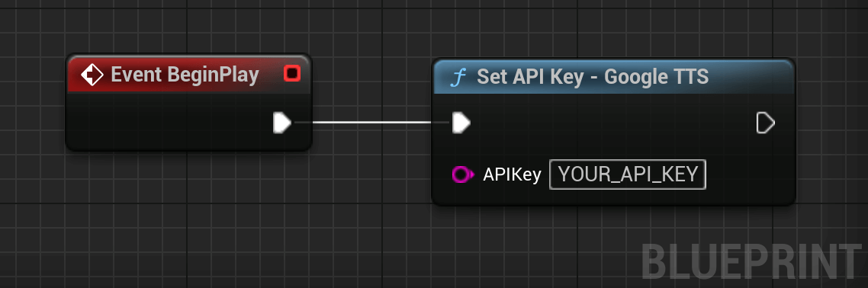
Task: Select the Event BeginPlay node title
Action: coord(185,75)
